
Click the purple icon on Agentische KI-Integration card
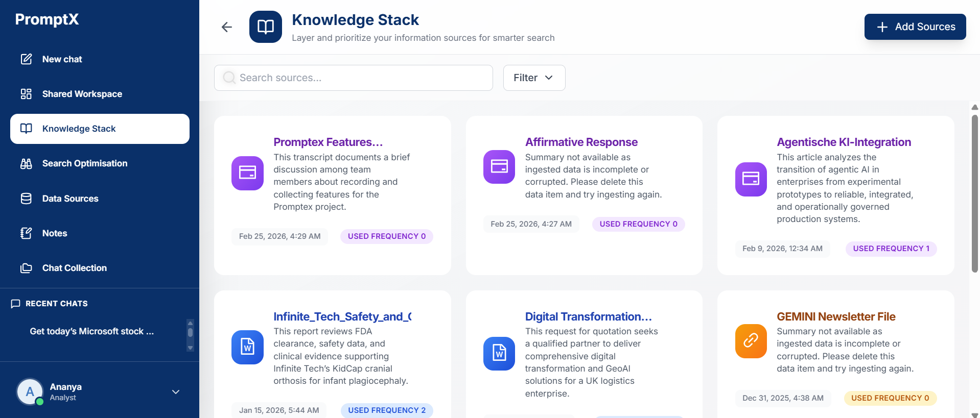(x=751, y=179)
